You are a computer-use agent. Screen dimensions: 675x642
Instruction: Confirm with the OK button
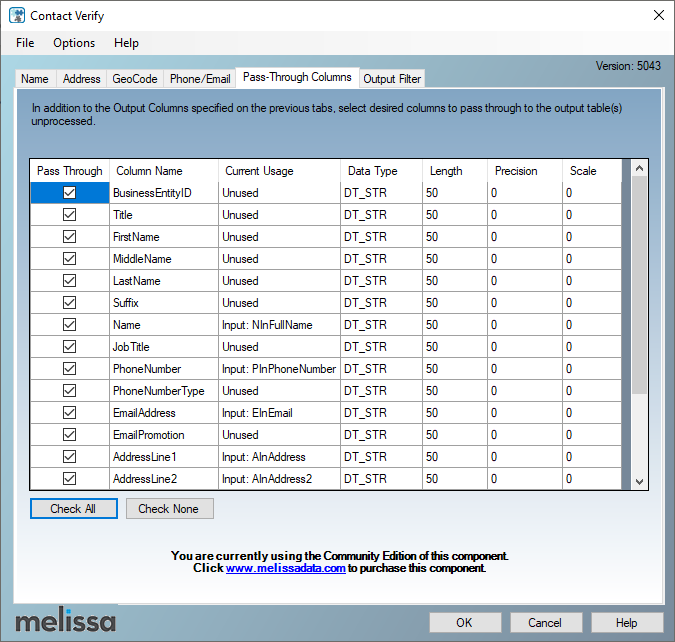[x=465, y=623]
